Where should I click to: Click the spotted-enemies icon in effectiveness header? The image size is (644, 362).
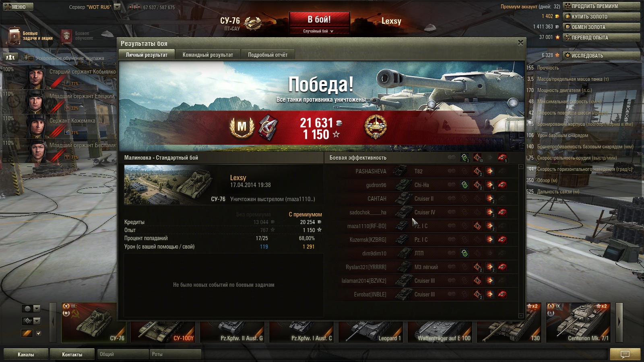464,158
